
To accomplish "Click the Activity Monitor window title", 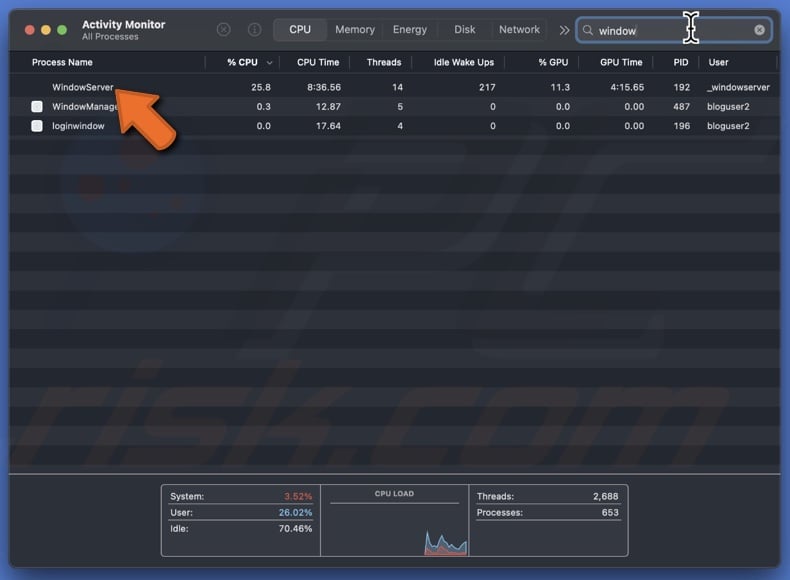I will (123, 24).
